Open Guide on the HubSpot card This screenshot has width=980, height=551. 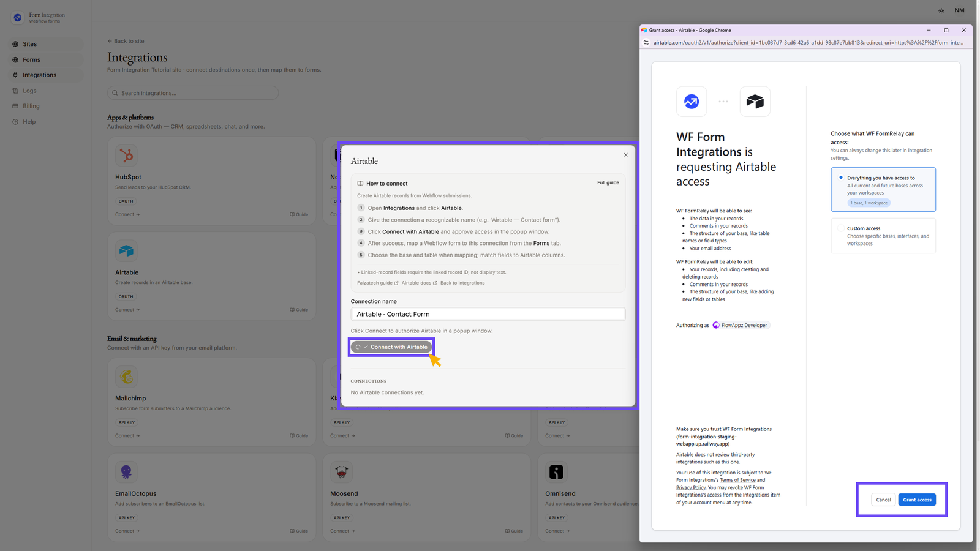click(299, 214)
